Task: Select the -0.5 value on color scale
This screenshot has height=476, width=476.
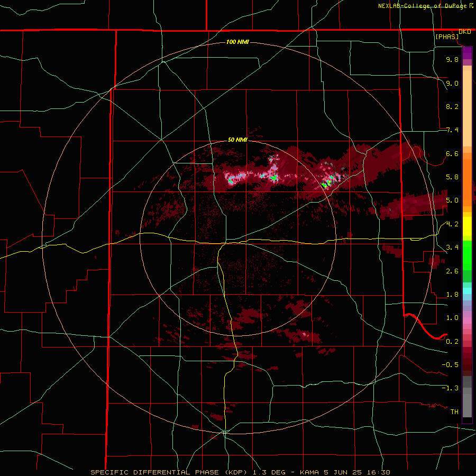Action: 450,364
